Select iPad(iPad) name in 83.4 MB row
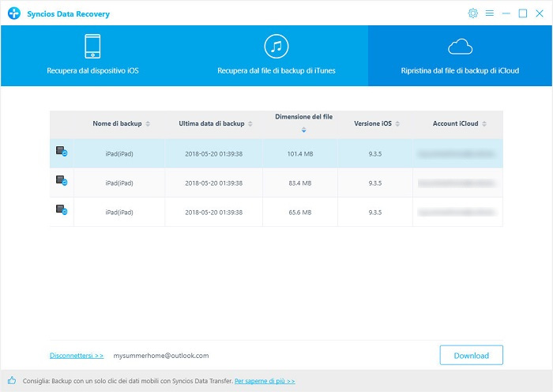Screen dimensions: 553x392 (x=119, y=183)
